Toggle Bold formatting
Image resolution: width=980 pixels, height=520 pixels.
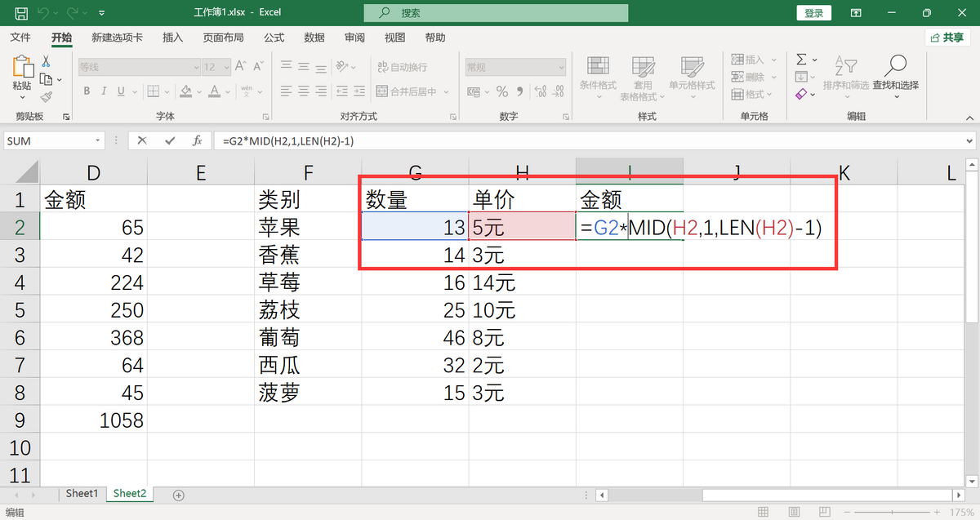click(x=87, y=91)
